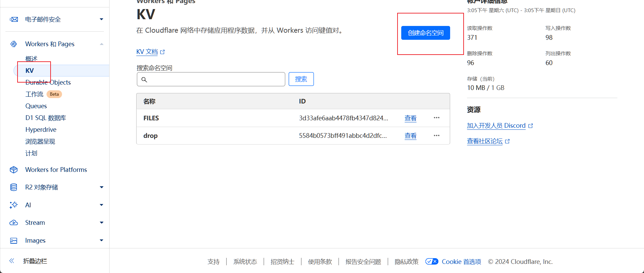644x273 pixels.
Task: Toggle the Cookie preferences switch icon
Action: [x=432, y=262]
